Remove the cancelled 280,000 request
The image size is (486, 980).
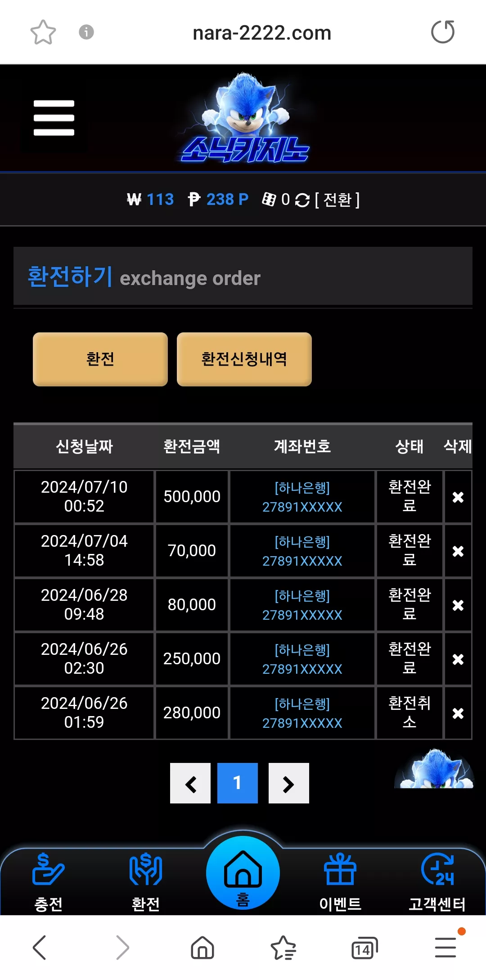point(458,713)
